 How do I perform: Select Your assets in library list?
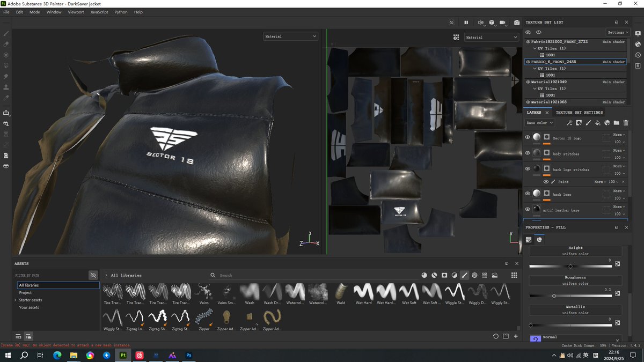point(29,307)
